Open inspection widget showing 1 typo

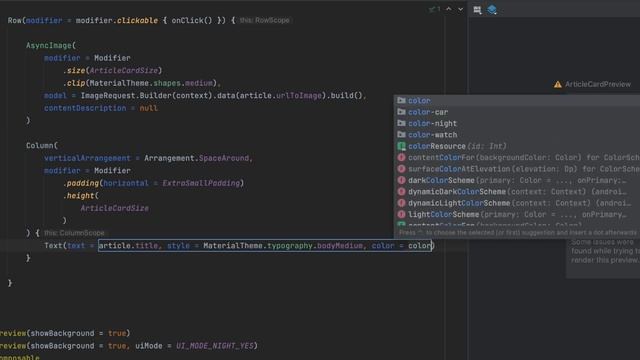(434, 9)
